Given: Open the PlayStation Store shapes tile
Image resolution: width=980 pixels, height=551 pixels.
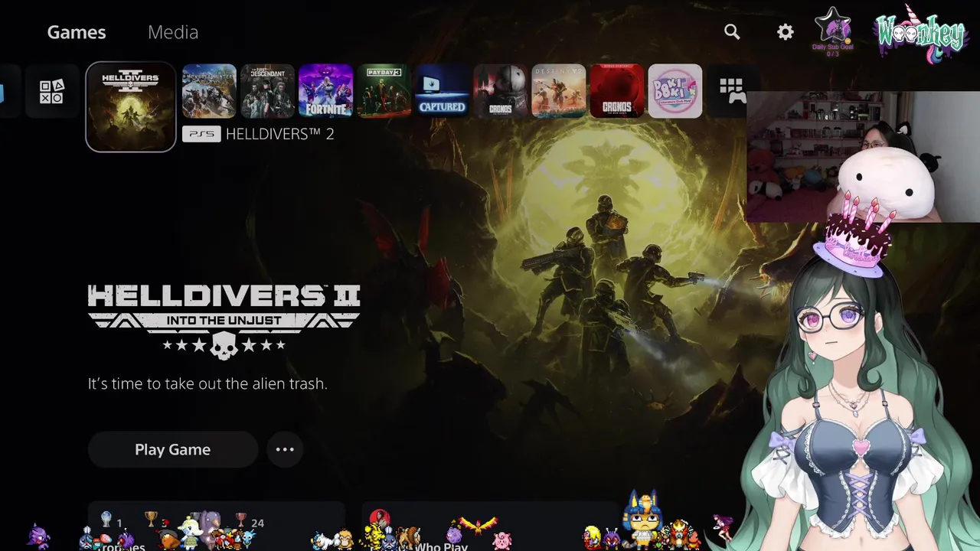Looking at the screenshot, I should click(52, 91).
